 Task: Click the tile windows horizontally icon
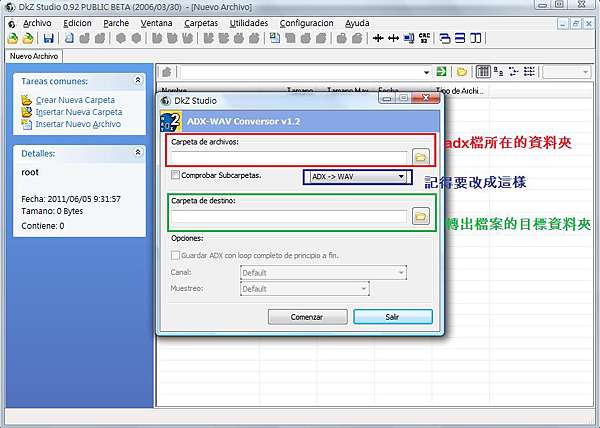(460, 38)
